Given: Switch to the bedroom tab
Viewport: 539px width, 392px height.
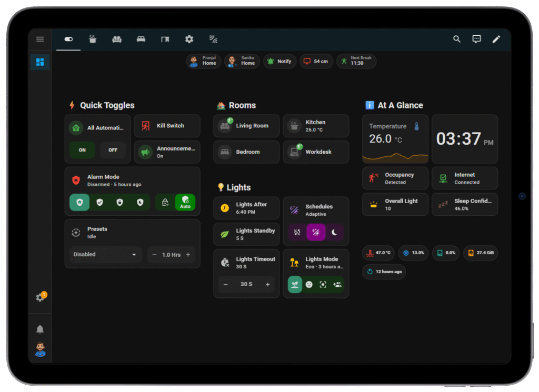Looking at the screenshot, I should [x=141, y=39].
